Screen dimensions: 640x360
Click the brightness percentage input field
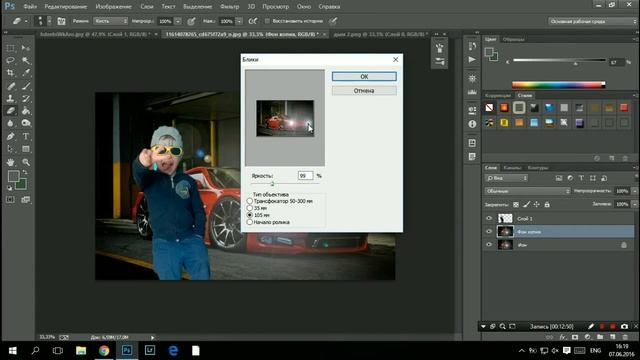[x=305, y=176]
